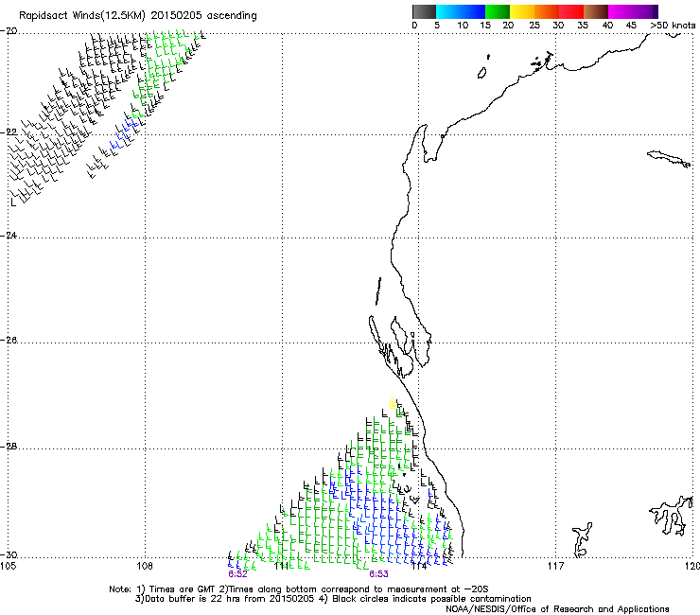Click the title "Rapidsact Winds(12.5KM) 20150205 ascending"
The image size is (700, 615).
[x=138, y=16]
